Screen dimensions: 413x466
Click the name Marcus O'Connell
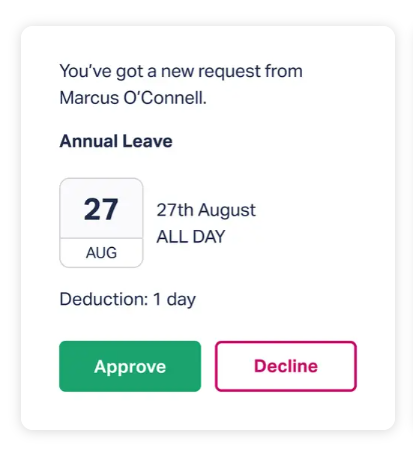(133, 98)
